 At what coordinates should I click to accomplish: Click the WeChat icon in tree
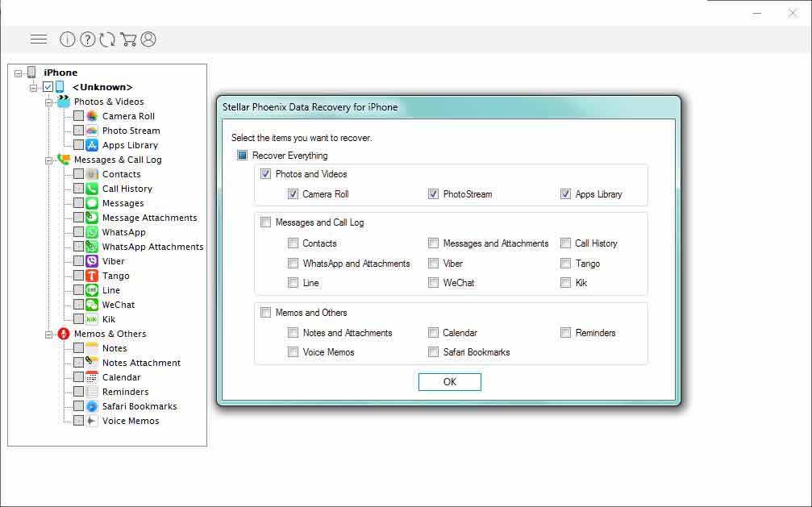tap(92, 305)
